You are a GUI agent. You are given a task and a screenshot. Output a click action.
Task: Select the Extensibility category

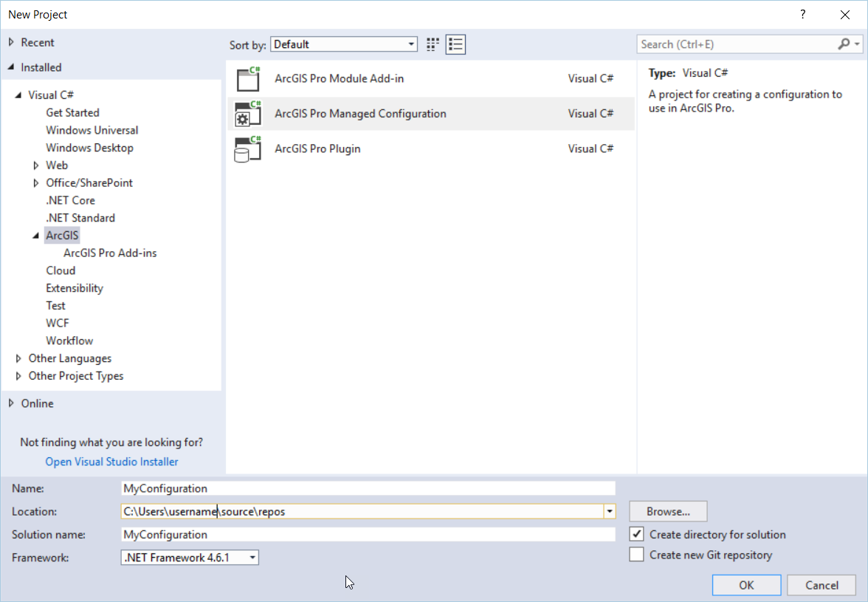(74, 288)
